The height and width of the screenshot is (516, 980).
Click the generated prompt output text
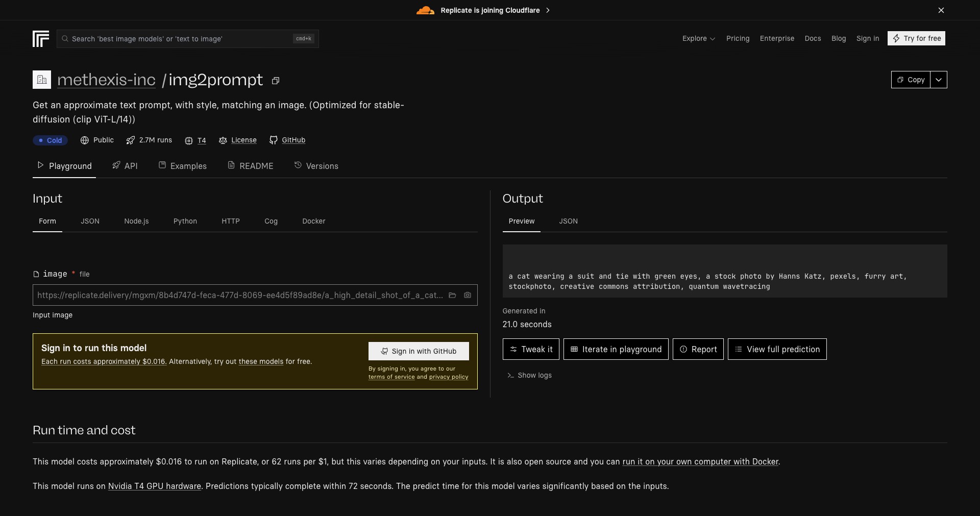[x=707, y=281]
